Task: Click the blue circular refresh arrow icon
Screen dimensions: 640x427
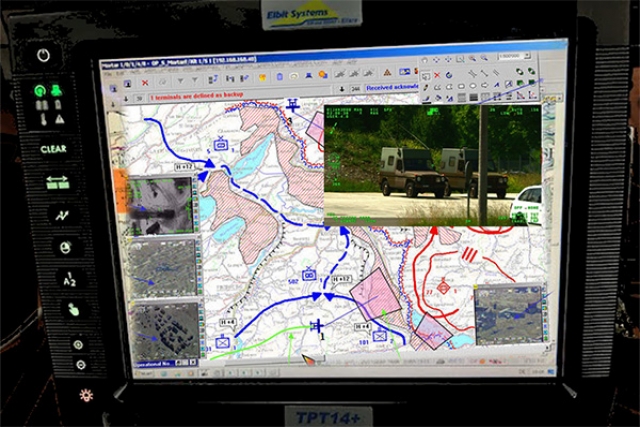Action: 449,75
